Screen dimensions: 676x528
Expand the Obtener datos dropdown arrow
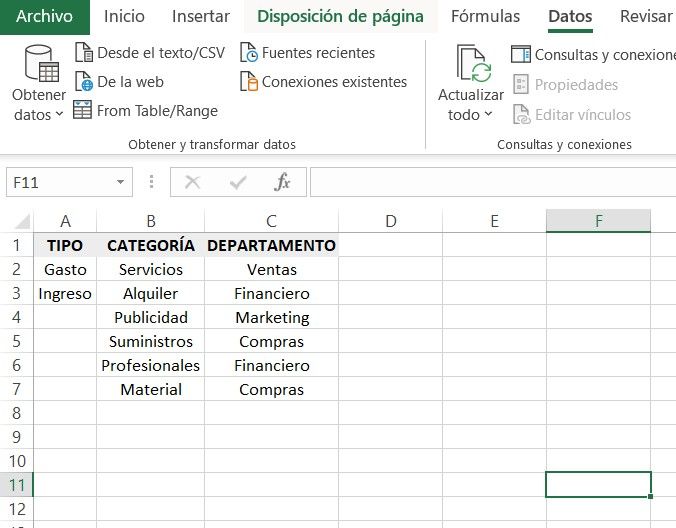(x=59, y=115)
